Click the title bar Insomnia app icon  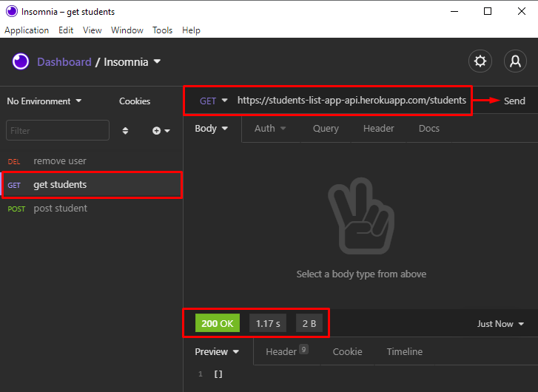tap(12, 11)
